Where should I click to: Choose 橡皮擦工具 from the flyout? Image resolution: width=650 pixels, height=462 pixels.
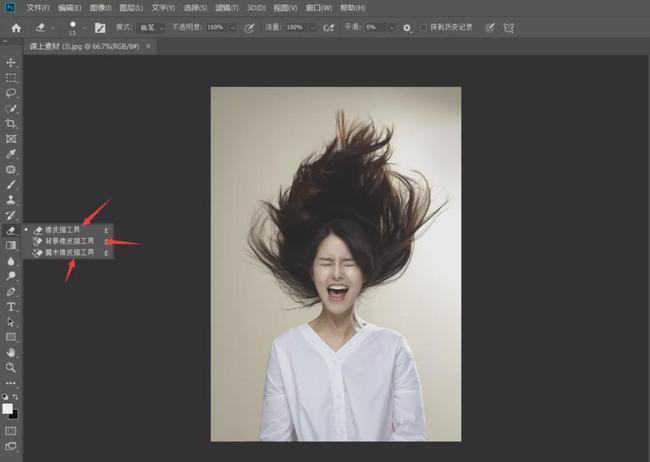pyautogui.click(x=68, y=230)
